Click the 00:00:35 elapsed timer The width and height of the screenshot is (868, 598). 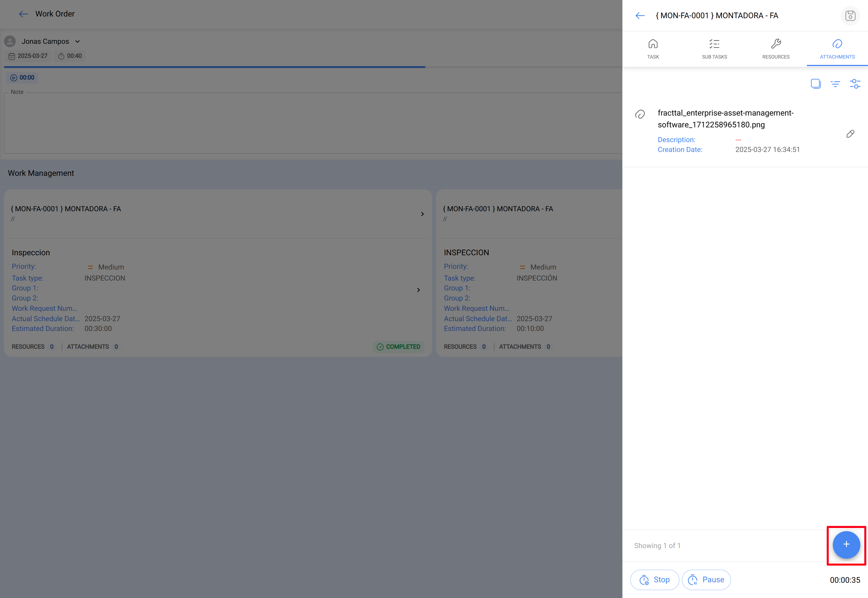845,580
